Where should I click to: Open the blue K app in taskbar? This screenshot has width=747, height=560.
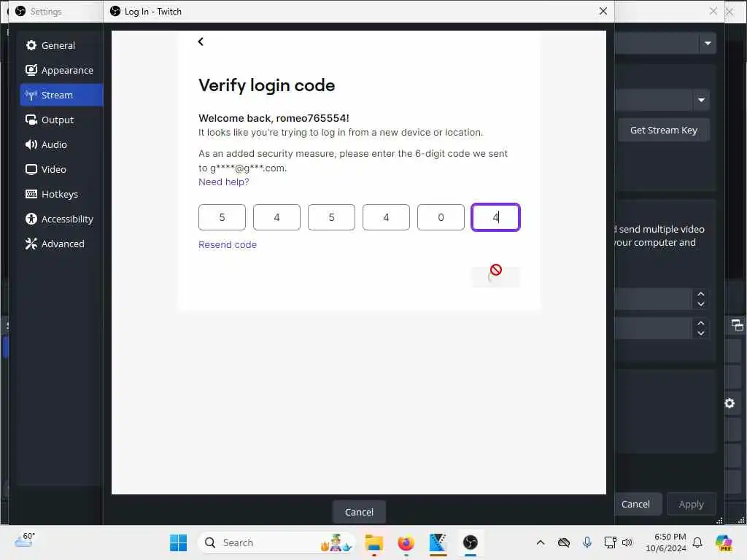[438, 542]
